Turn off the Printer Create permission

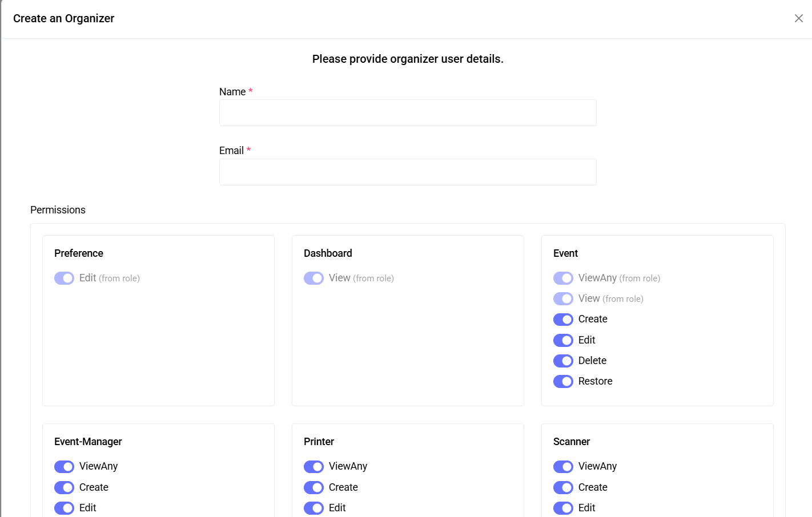(313, 487)
